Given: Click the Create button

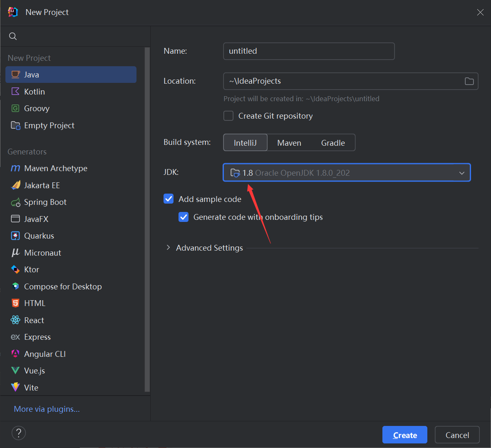Looking at the screenshot, I should point(404,435).
